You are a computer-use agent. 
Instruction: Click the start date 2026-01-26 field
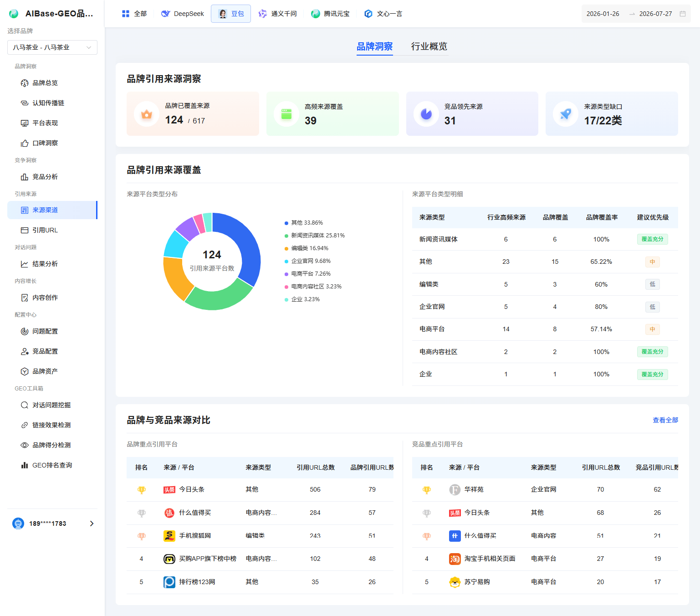pyautogui.click(x=603, y=14)
